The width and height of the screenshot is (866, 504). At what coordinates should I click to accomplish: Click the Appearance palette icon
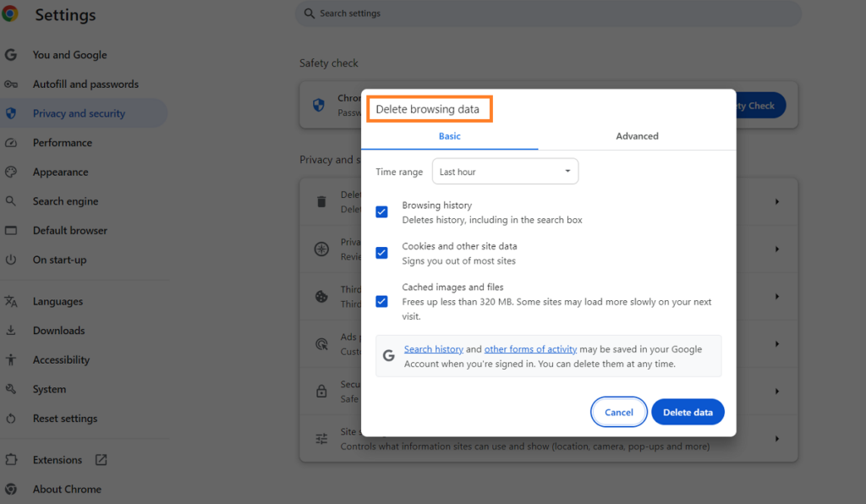click(x=11, y=172)
